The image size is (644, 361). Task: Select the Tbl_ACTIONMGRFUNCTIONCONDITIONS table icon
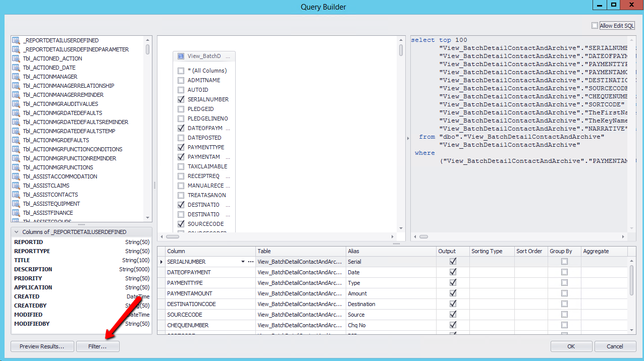coord(16,149)
